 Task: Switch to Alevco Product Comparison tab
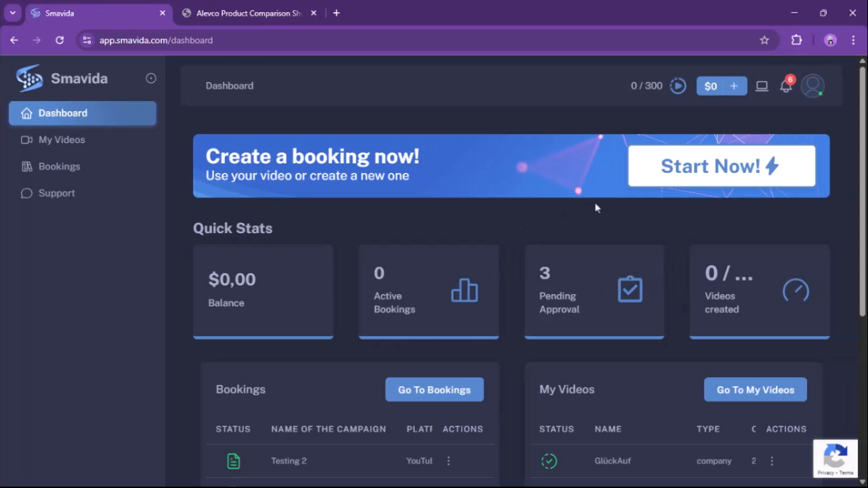(248, 13)
